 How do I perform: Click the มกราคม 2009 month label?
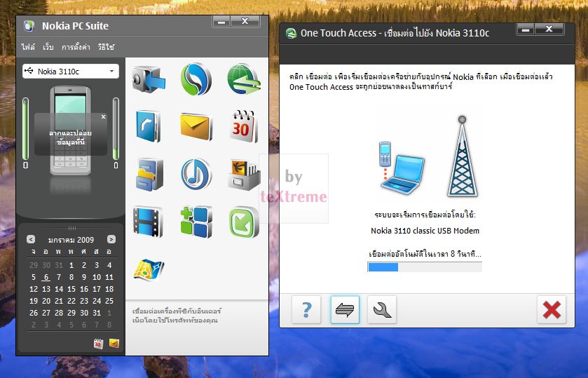71,239
